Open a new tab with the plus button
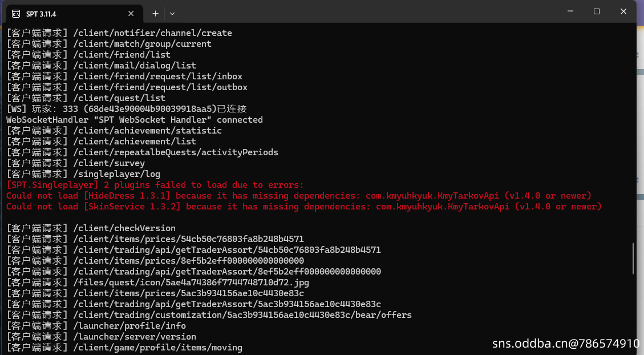 (155, 13)
